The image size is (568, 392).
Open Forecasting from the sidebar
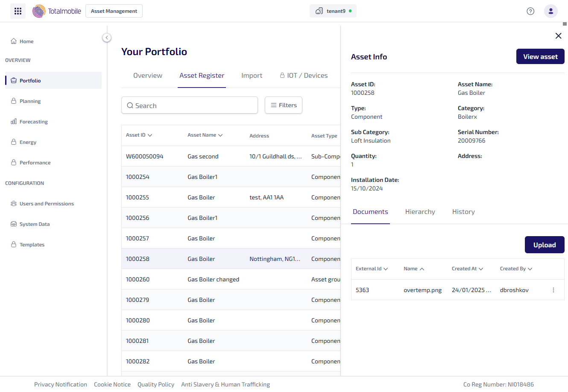click(33, 122)
